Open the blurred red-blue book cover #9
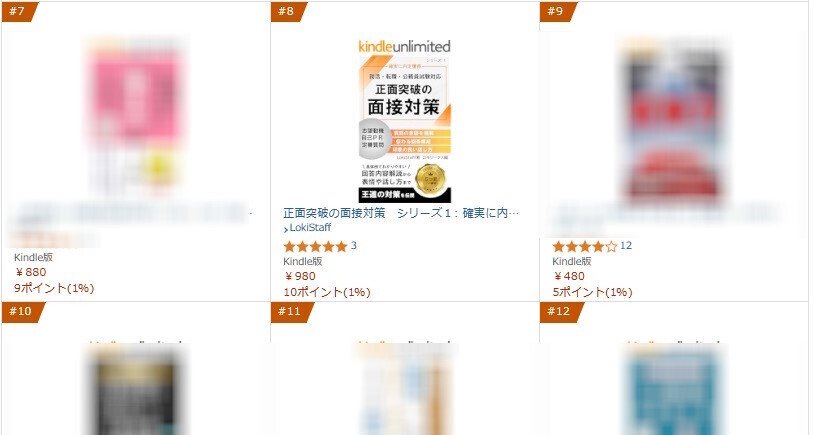Viewport: 814px width, 435px height. [x=673, y=120]
